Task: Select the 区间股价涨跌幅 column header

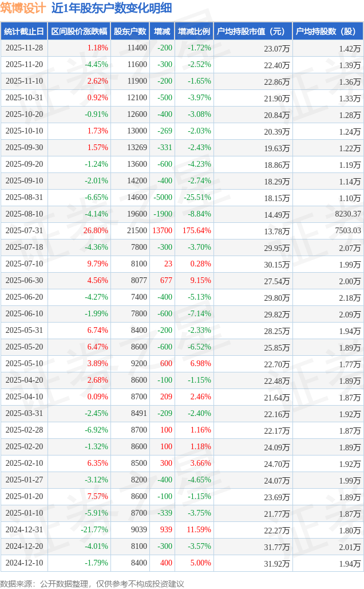Action: point(79,32)
